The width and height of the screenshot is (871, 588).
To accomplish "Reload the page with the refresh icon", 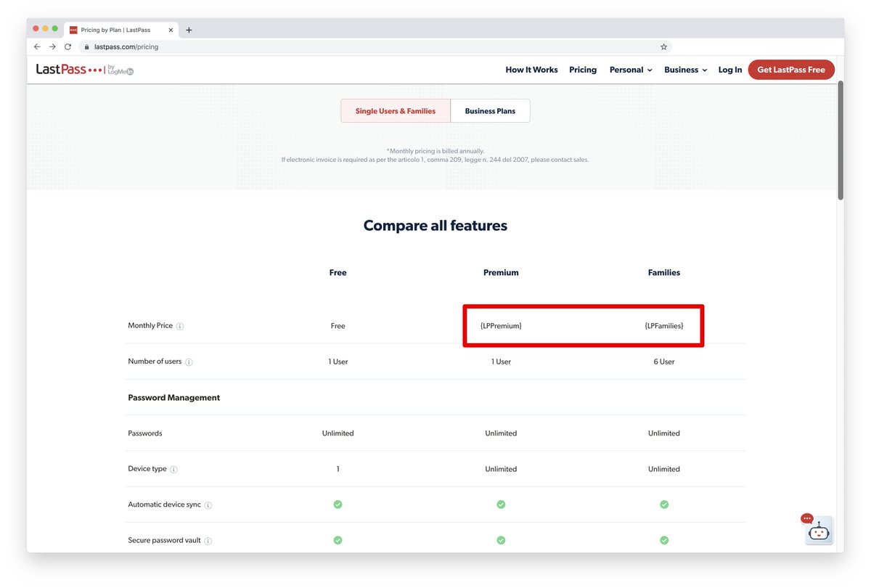I will 68,46.
